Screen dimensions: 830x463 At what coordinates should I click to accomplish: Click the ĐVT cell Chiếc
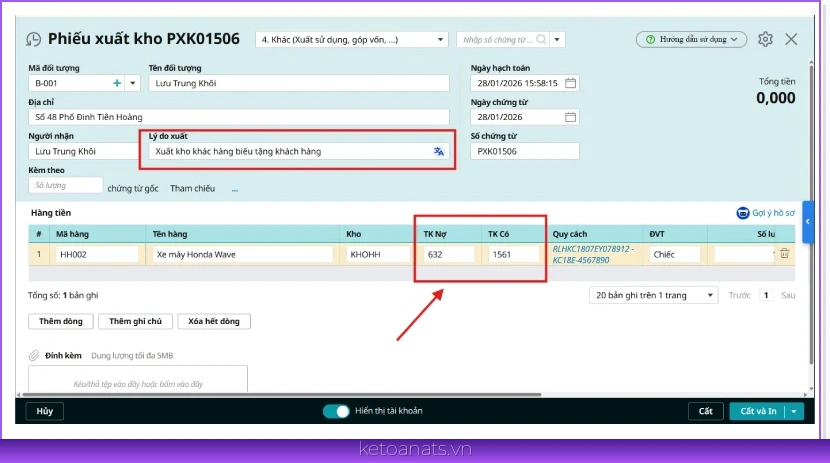[x=674, y=255]
